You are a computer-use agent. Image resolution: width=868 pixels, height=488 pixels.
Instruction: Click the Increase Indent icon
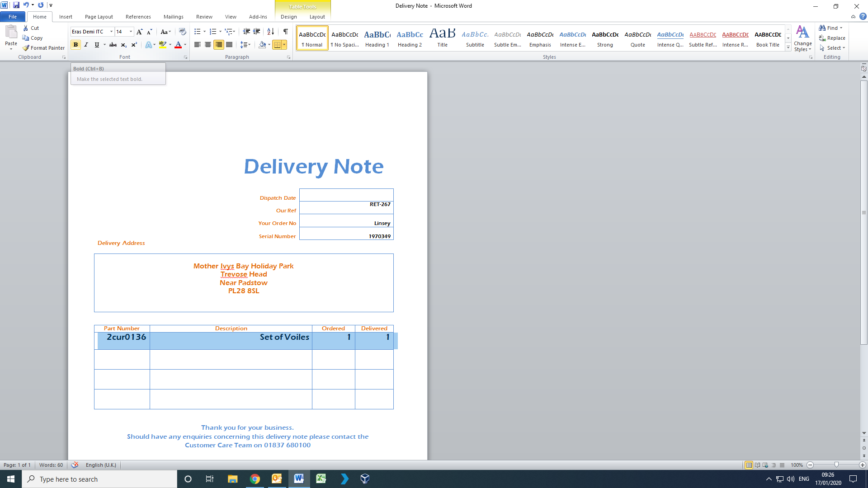tap(256, 32)
